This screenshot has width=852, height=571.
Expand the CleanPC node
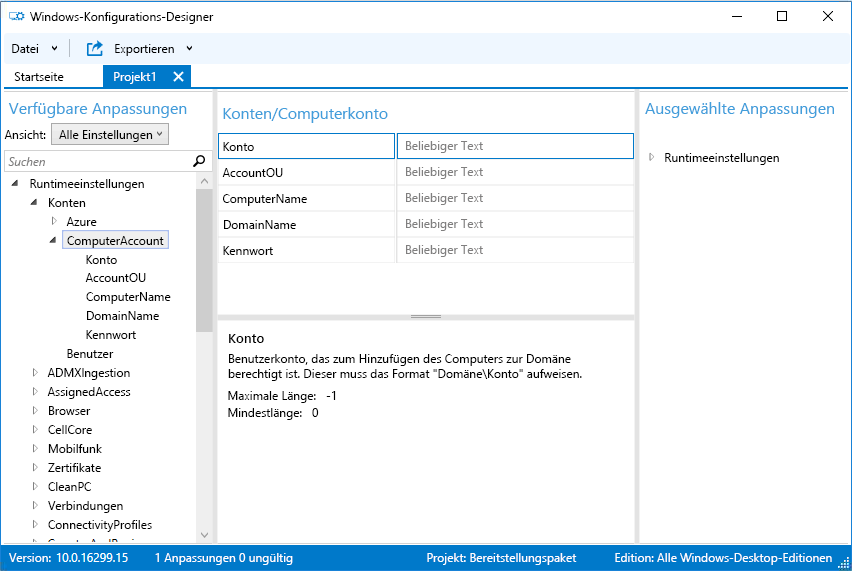35,486
